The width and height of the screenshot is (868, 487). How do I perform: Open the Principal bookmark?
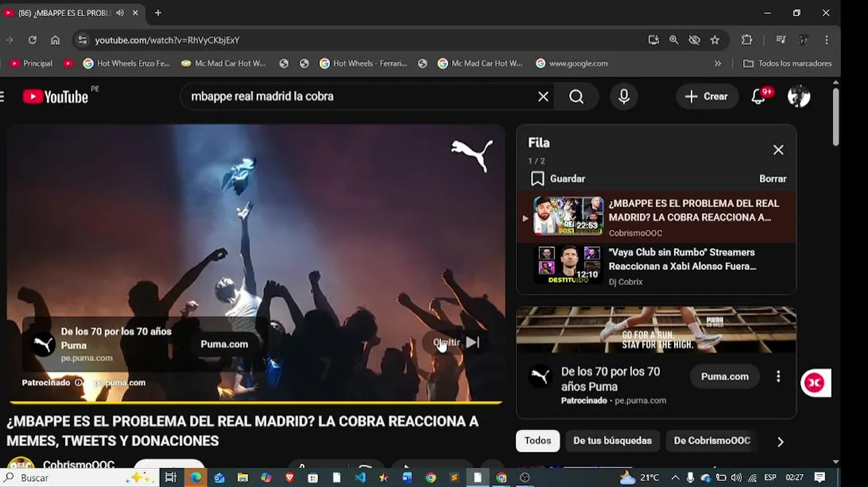tap(32, 64)
